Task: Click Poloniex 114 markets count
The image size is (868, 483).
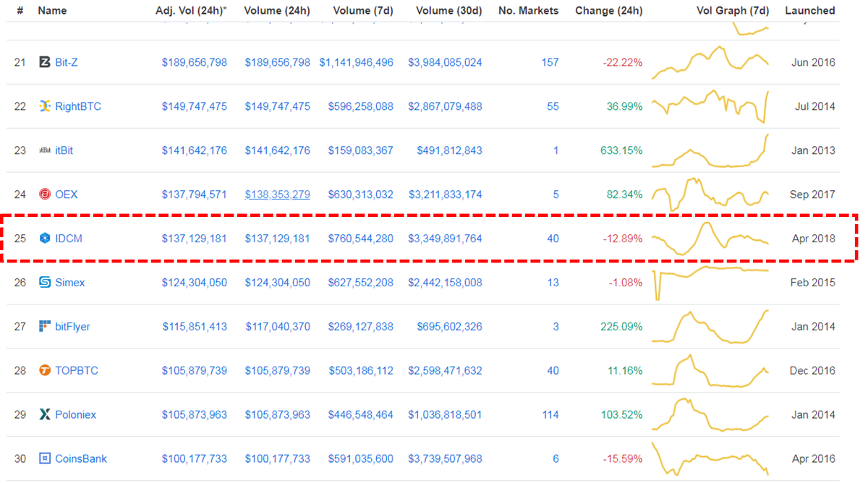Action: click(550, 414)
